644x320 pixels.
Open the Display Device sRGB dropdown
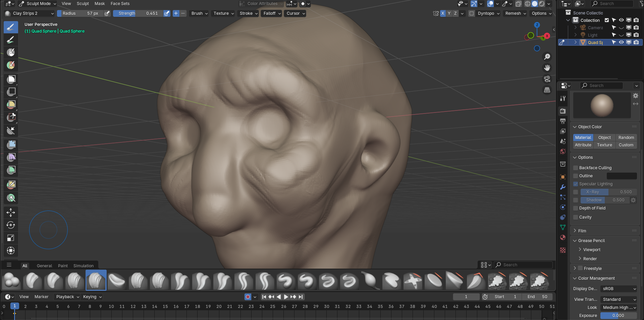(619, 289)
